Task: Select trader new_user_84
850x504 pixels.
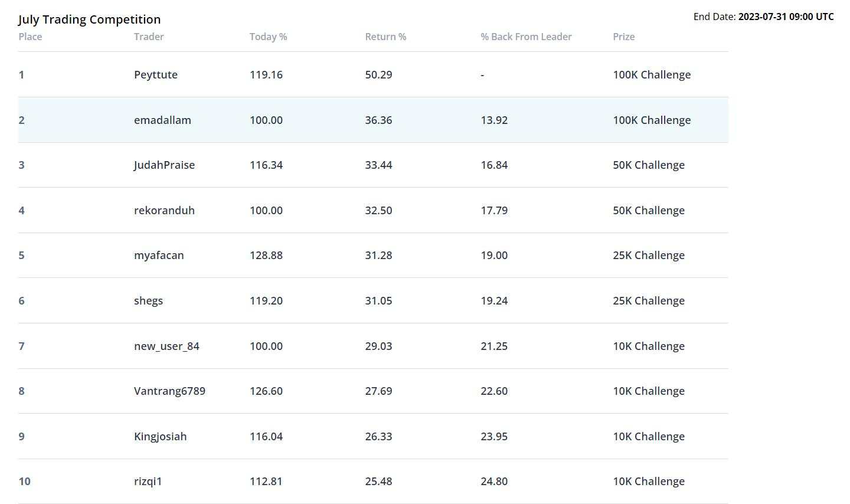Action: coord(166,346)
